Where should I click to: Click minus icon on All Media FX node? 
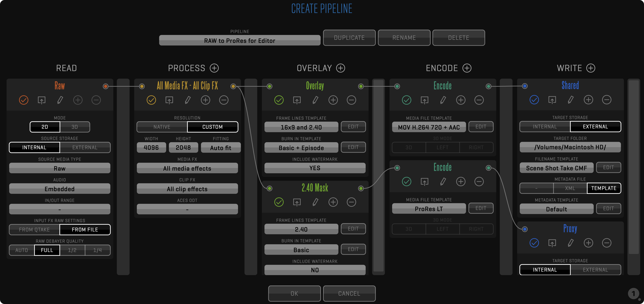click(224, 100)
